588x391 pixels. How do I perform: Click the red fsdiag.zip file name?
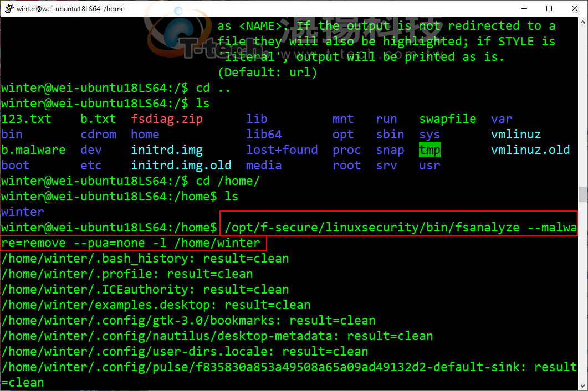(x=167, y=119)
